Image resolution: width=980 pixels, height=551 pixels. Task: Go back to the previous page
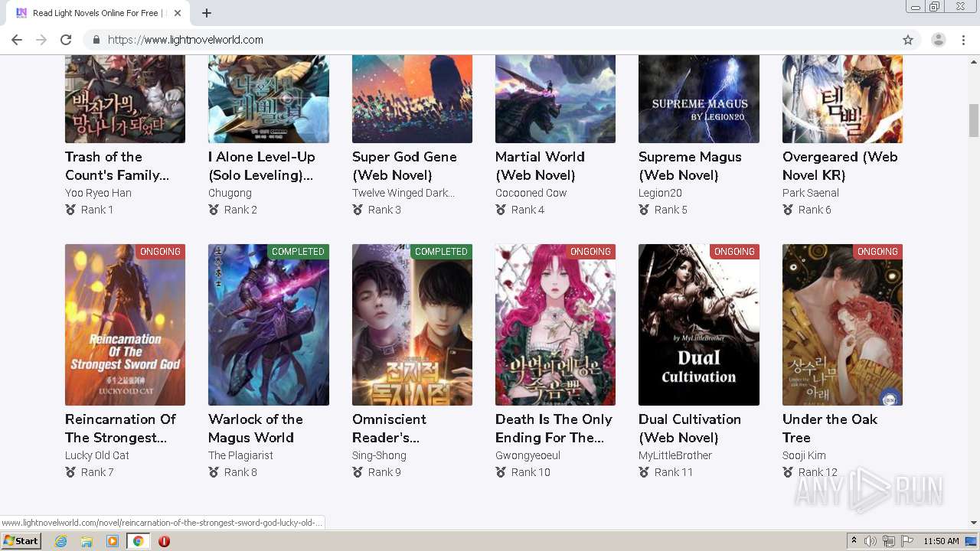click(17, 40)
